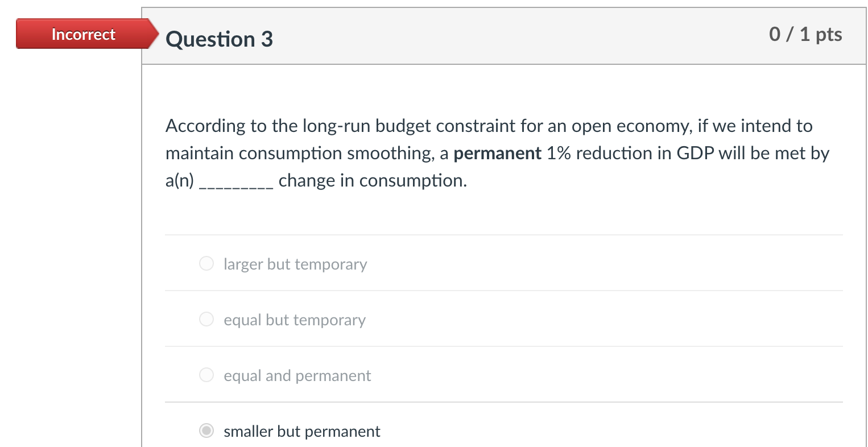
Task: Click the Question 3 heading
Action: click(x=218, y=39)
